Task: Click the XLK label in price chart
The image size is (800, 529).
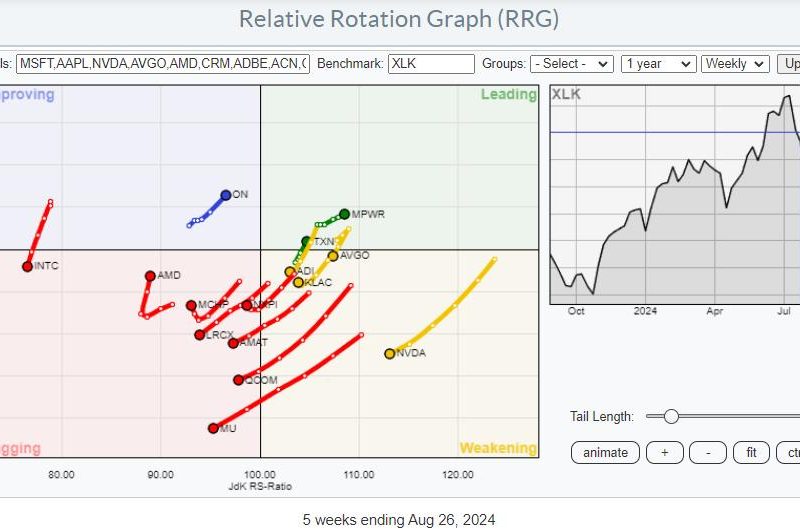Action: tap(566, 94)
